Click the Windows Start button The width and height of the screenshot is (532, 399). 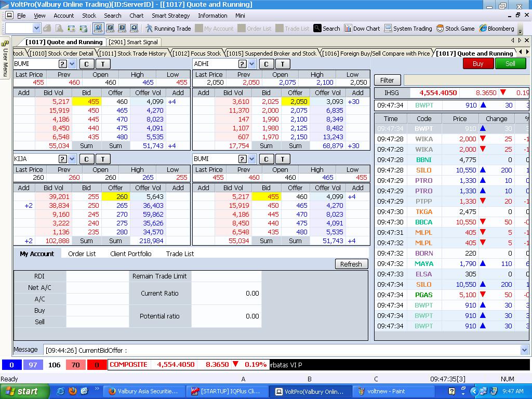(x=24, y=391)
